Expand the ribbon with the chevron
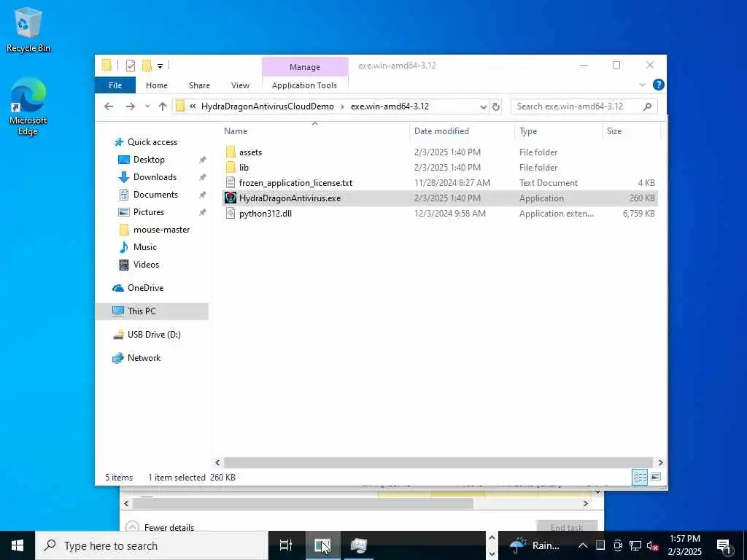747x560 pixels. (x=642, y=85)
